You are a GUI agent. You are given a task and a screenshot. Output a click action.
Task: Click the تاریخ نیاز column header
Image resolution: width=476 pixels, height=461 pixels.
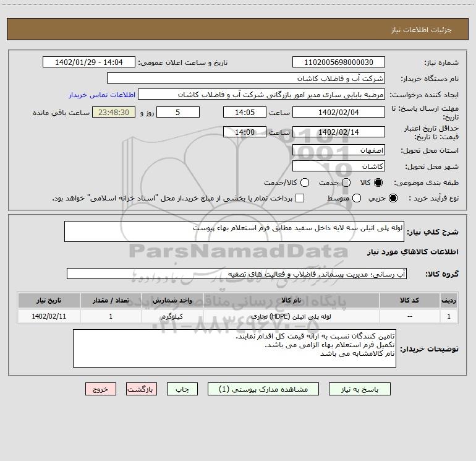[x=49, y=300]
